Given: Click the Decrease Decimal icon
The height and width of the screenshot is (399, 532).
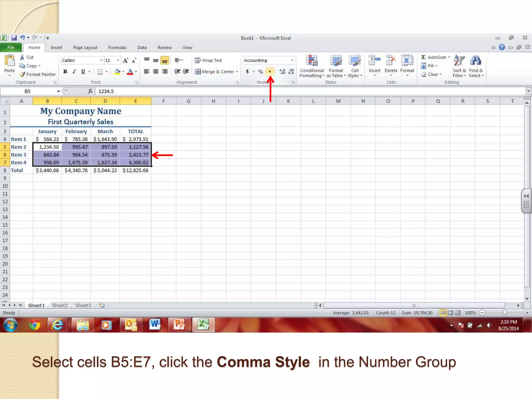Looking at the screenshot, I should coord(291,72).
